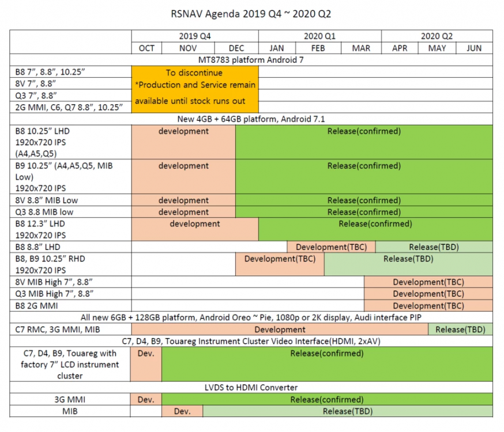Click Release(confirmed) in B9 10.25" row

pyautogui.click(x=364, y=177)
